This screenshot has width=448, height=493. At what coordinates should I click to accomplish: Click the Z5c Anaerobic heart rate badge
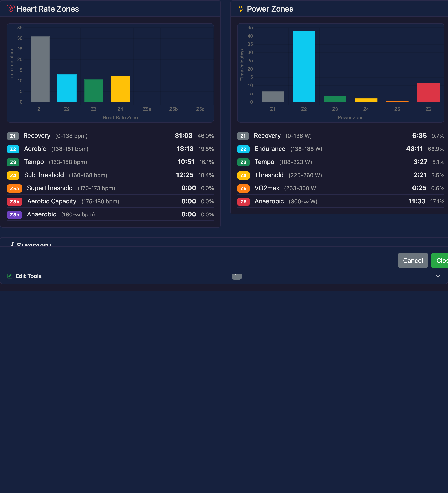point(15,215)
